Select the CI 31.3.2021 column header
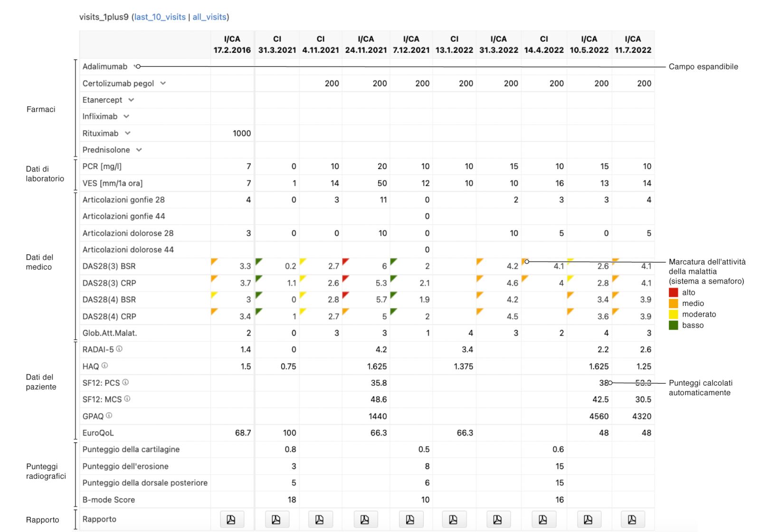The height and width of the screenshot is (532, 760). (277, 44)
